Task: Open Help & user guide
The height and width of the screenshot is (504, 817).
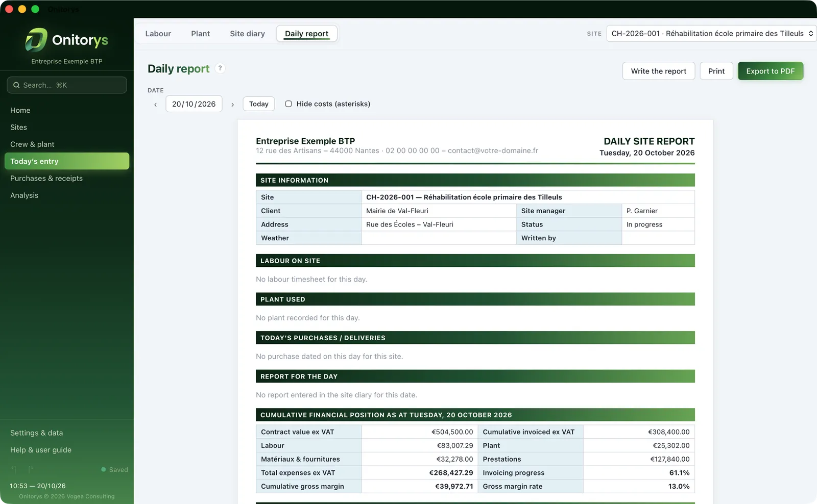Action: [x=67, y=450]
